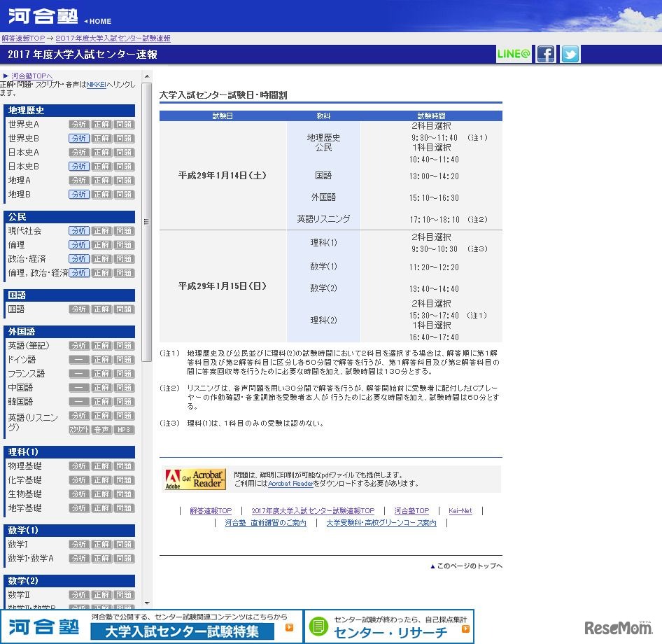This screenshot has width=662, height=644.
Task: Click the sidebar scroll-down arrow
Action: tap(147, 603)
